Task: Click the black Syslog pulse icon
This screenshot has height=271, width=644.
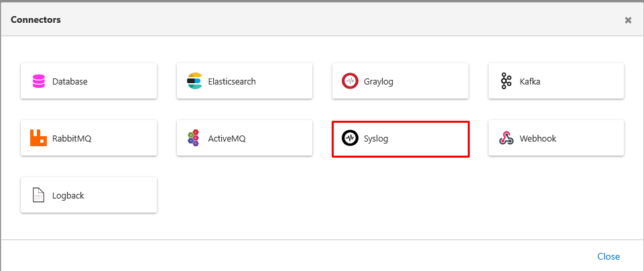Action: pyautogui.click(x=350, y=139)
